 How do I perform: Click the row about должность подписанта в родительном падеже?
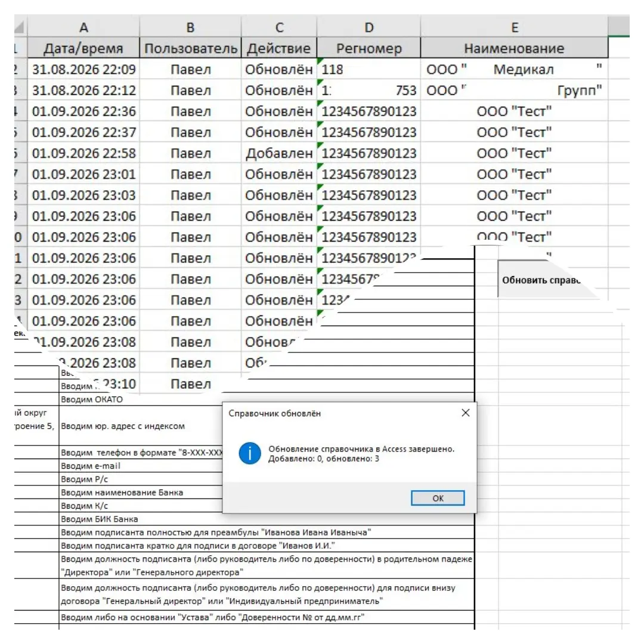(267, 565)
